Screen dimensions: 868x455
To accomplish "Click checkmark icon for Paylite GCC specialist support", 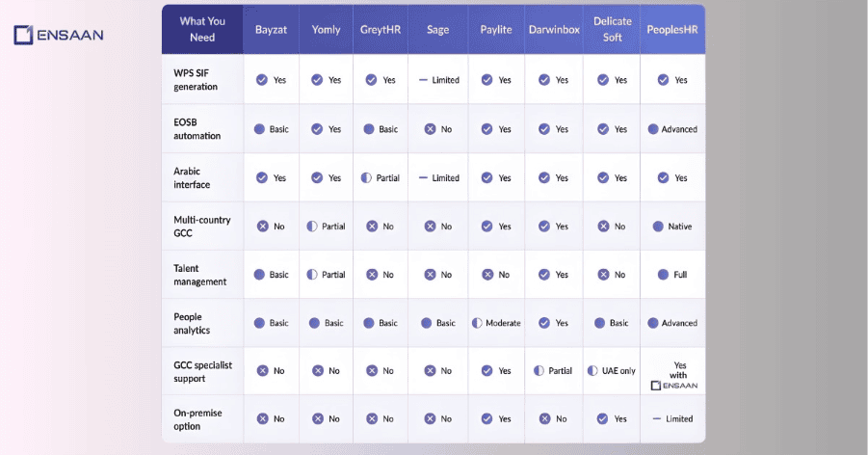I will coord(487,371).
